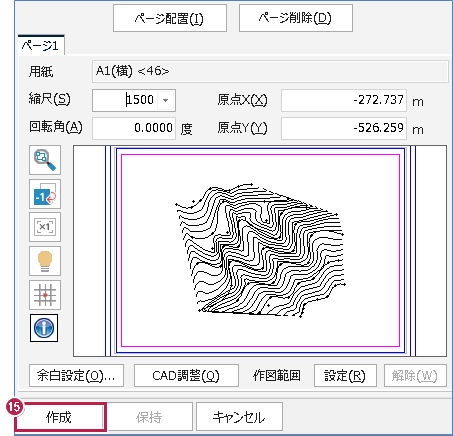This screenshot has height=436, width=453.
Task: Click into the 縮尺 scale input field
Action: click(125, 100)
